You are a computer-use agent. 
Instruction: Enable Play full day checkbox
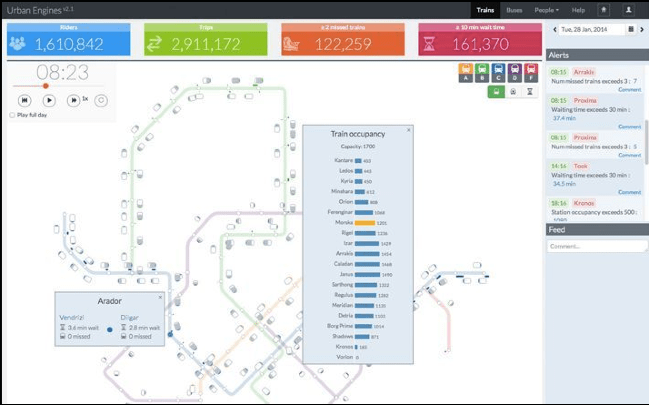pos(12,115)
